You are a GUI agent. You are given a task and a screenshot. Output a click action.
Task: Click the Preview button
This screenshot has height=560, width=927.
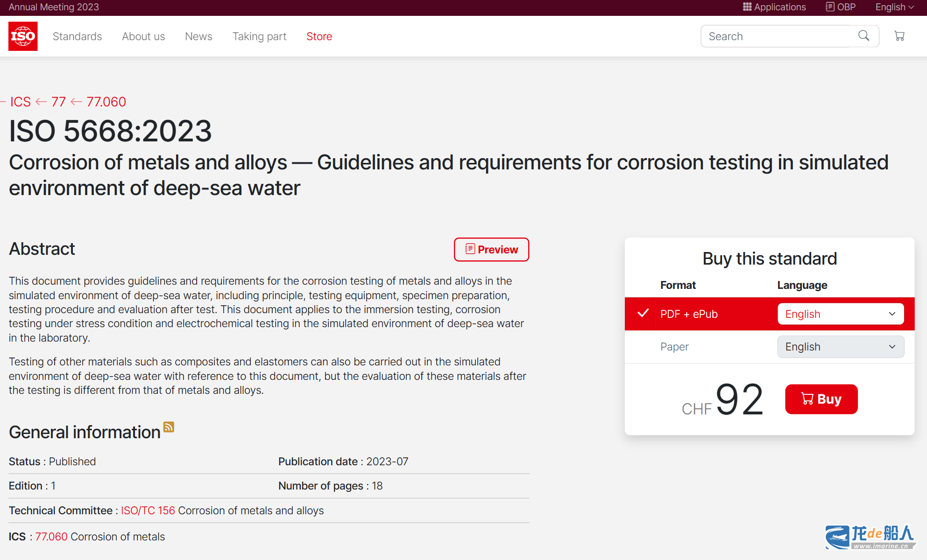(491, 250)
